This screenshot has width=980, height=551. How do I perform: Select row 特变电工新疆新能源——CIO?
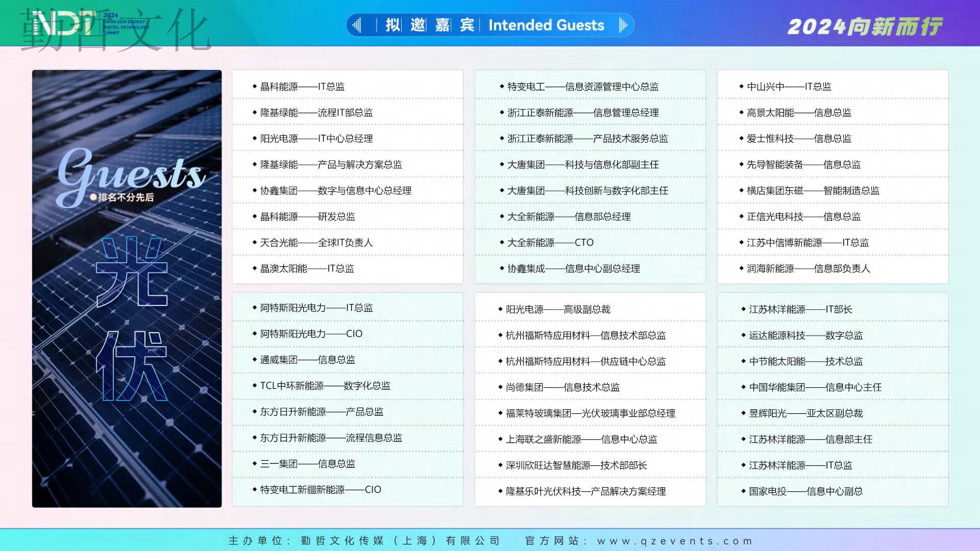coord(348,490)
